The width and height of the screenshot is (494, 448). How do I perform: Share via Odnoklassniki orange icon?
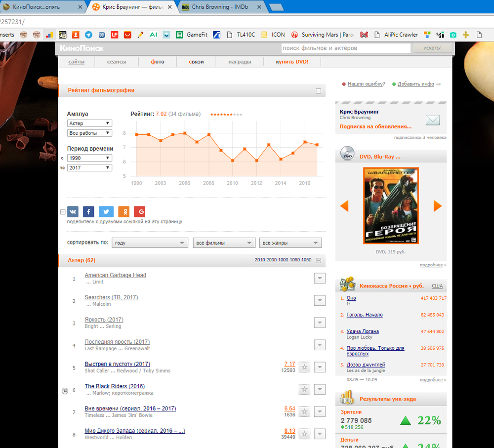(123, 212)
